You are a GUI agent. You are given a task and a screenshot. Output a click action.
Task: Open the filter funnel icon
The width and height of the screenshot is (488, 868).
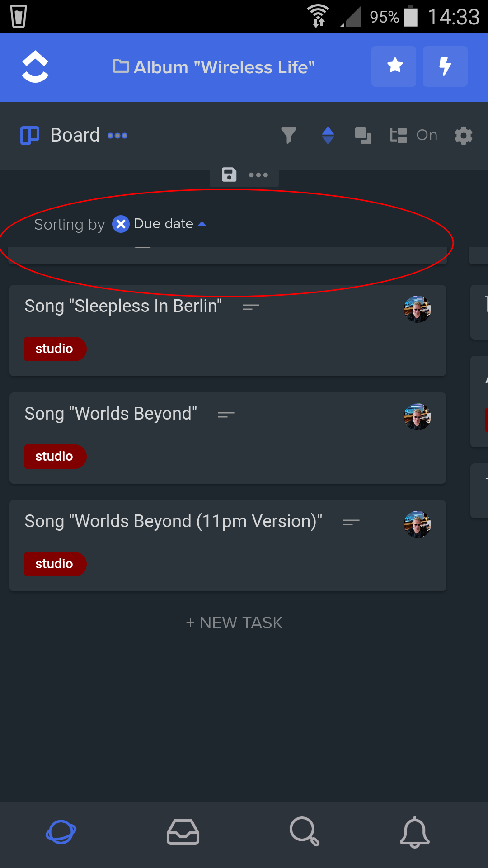289,135
